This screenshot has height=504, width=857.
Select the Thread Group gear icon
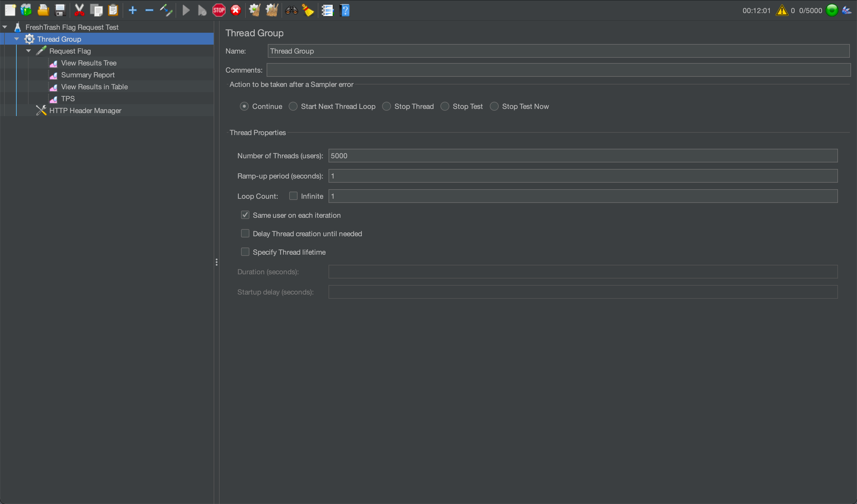click(29, 39)
